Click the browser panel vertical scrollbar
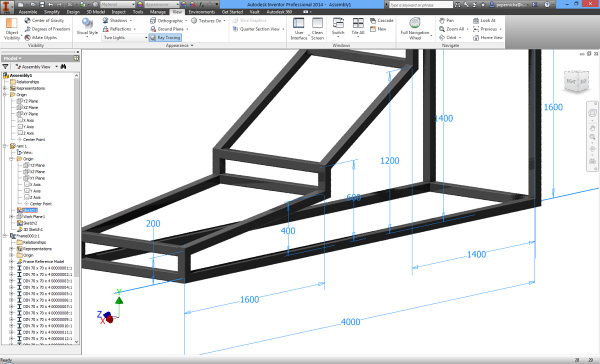This screenshot has height=364, width=600. (x=77, y=209)
